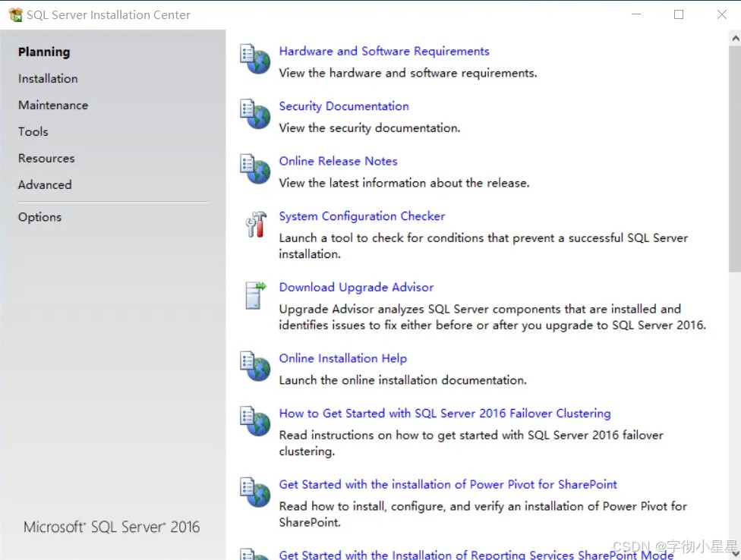741x560 pixels.
Task: Open the Advanced page
Action: point(45,184)
